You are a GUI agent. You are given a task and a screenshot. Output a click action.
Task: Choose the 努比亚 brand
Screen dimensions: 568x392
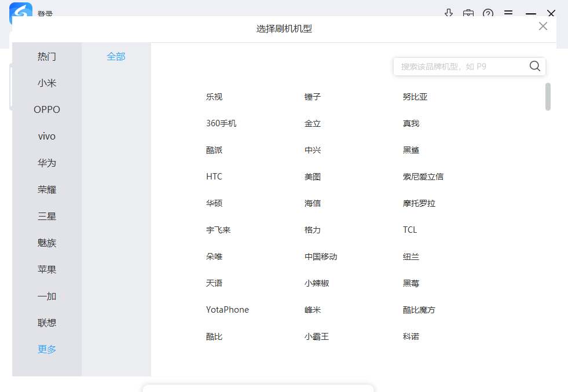416,96
